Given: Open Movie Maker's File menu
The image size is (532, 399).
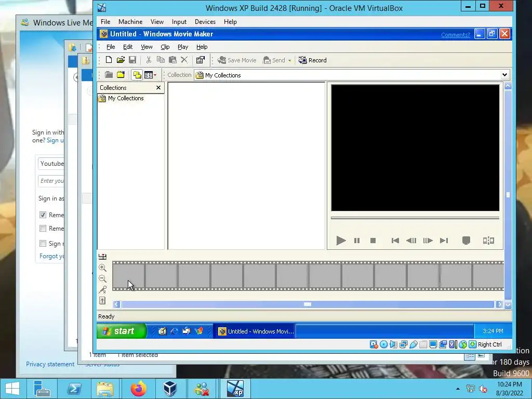Looking at the screenshot, I should [111, 47].
